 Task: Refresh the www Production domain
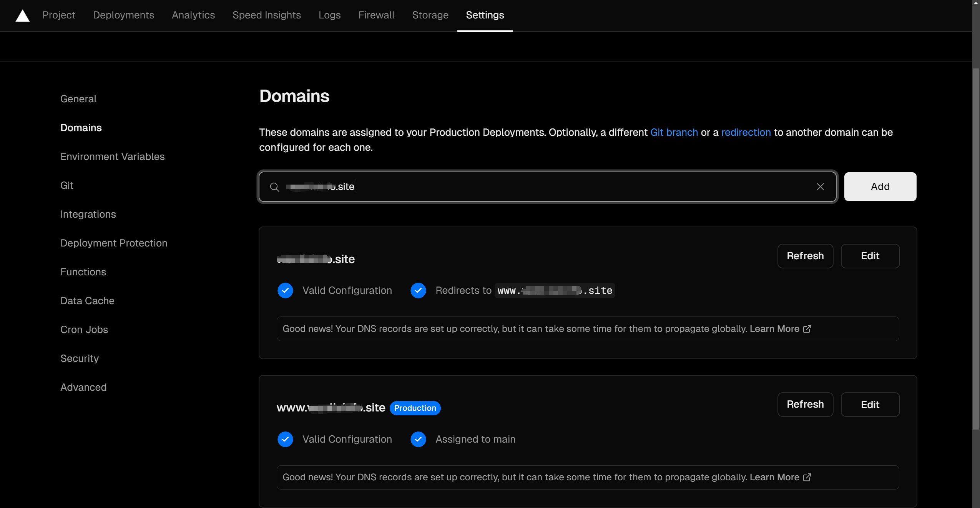click(x=805, y=405)
